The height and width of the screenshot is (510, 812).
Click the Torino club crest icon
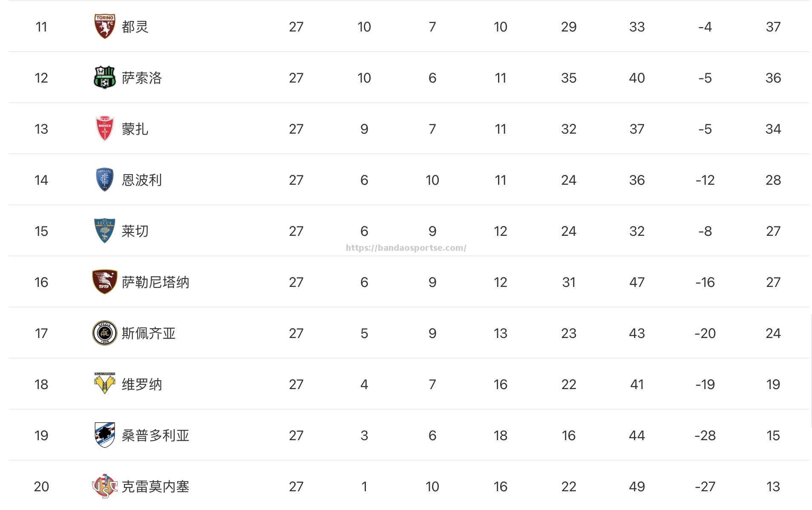click(x=104, y=26)
